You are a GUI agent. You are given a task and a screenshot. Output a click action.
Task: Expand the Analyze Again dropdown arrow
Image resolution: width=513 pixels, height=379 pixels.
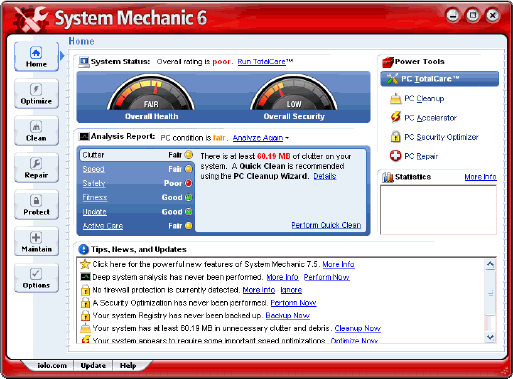click(x=287, y=138)
